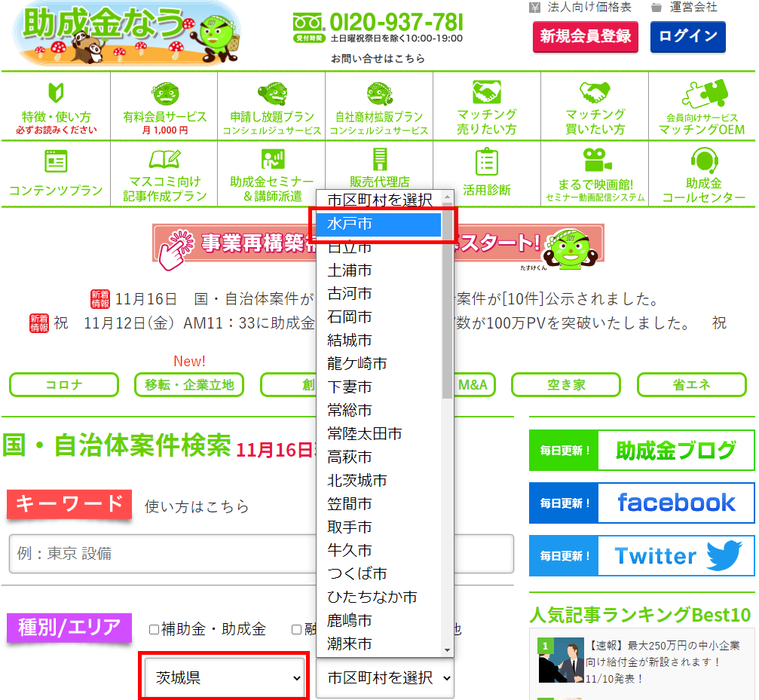The image size is (759, 700).
Task: Pick 土浦市 from the open list
Action: coord(350,271)
